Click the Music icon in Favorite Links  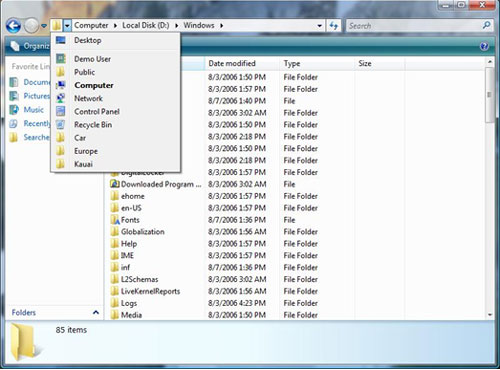[14, 110]
